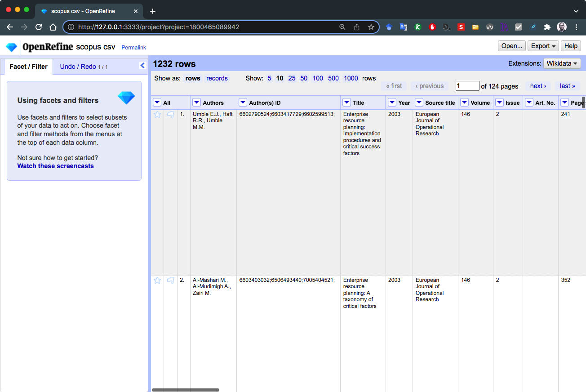Select the scopus csv browser tab

90,11
